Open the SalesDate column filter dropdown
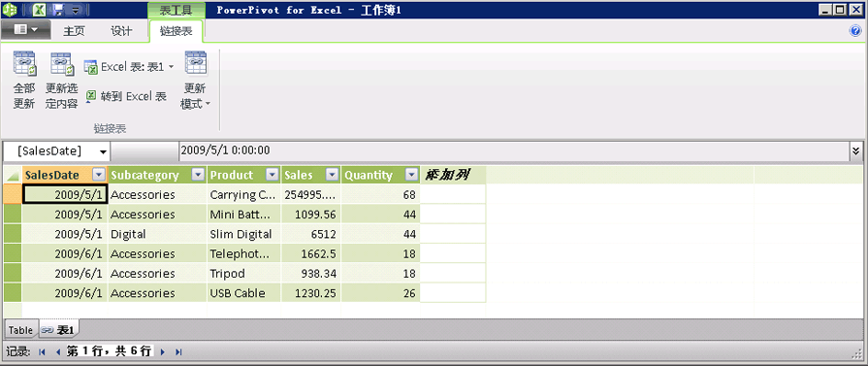Image resolution: width=868 pixels, height=366 pixels. (x=99, y=176)
